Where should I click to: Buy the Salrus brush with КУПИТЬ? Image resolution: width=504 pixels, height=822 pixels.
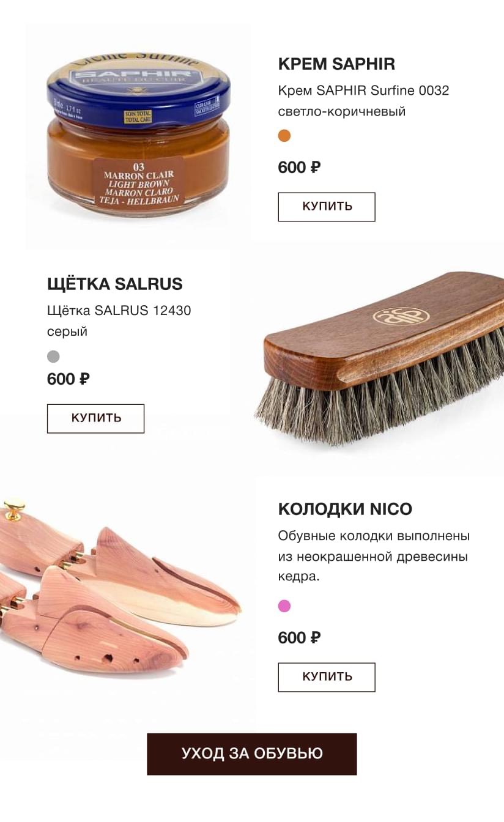95,418
